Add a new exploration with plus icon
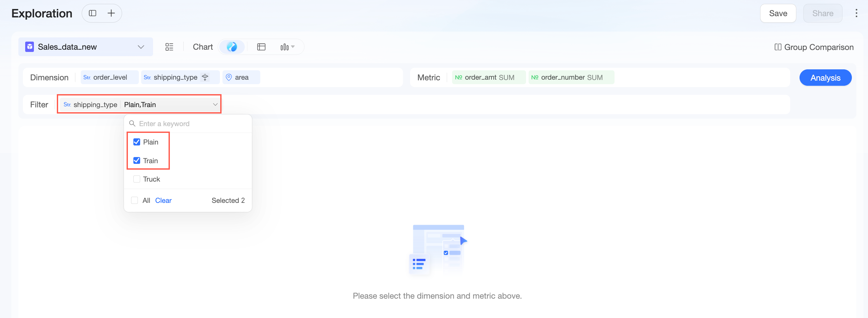 coord(111,13)
